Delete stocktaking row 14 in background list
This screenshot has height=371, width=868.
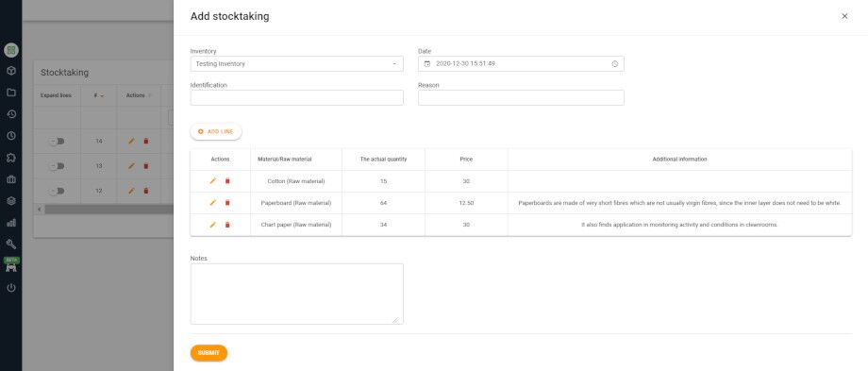146,142
